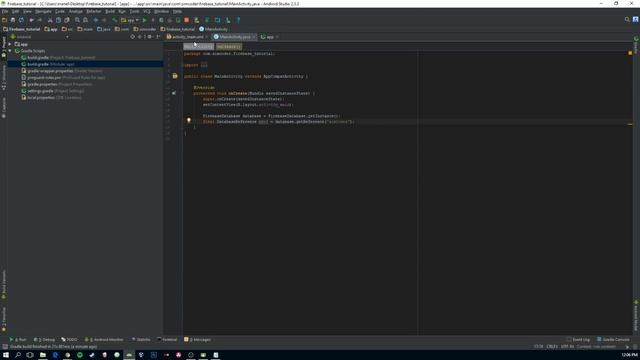Select gradle.properties file

pyautogui.click(x=57, y=84)
